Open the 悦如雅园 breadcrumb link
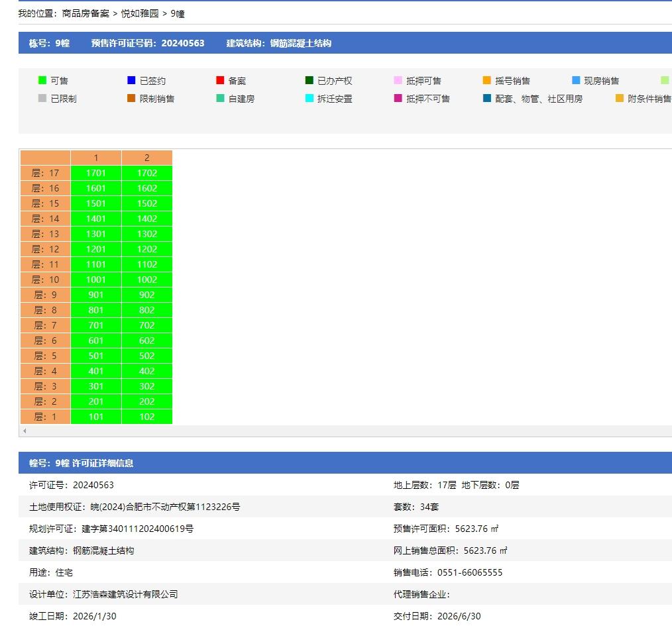 140,14
